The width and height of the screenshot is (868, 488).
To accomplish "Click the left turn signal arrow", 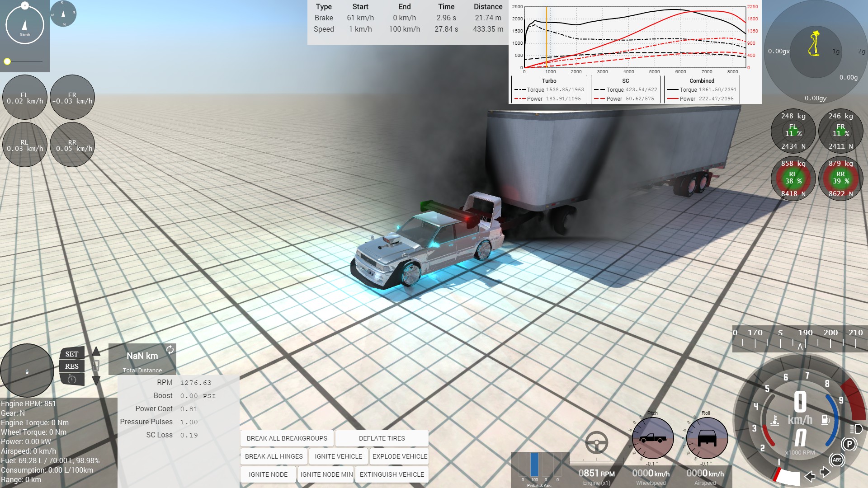I will 810,476.
